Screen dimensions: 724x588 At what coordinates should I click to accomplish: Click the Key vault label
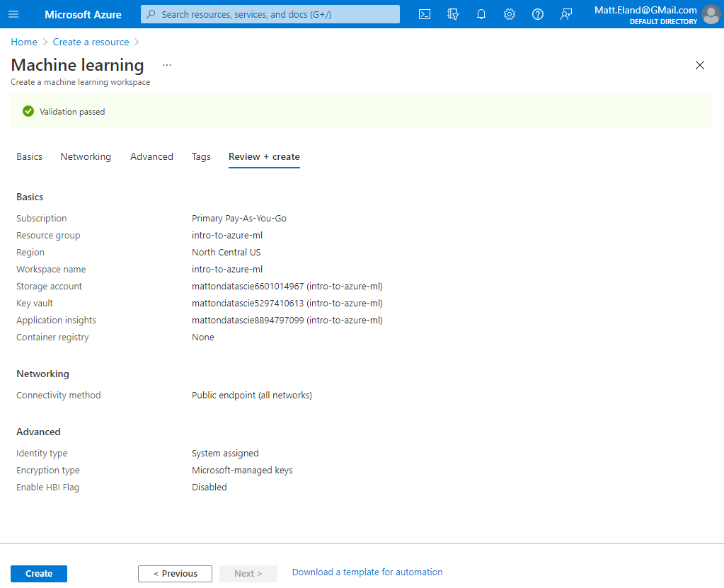pos(35,304)
